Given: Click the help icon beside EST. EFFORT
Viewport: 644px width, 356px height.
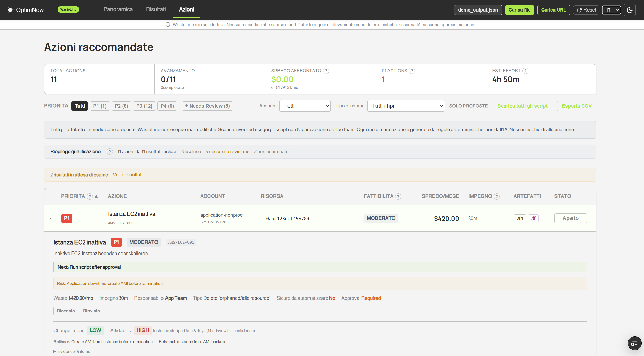Looking at the screenshot, I should (526, 71).
